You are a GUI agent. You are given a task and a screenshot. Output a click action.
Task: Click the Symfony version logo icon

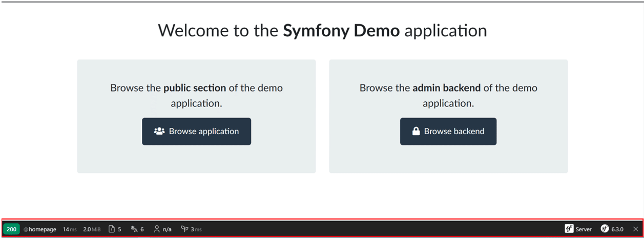click(605, 229)
